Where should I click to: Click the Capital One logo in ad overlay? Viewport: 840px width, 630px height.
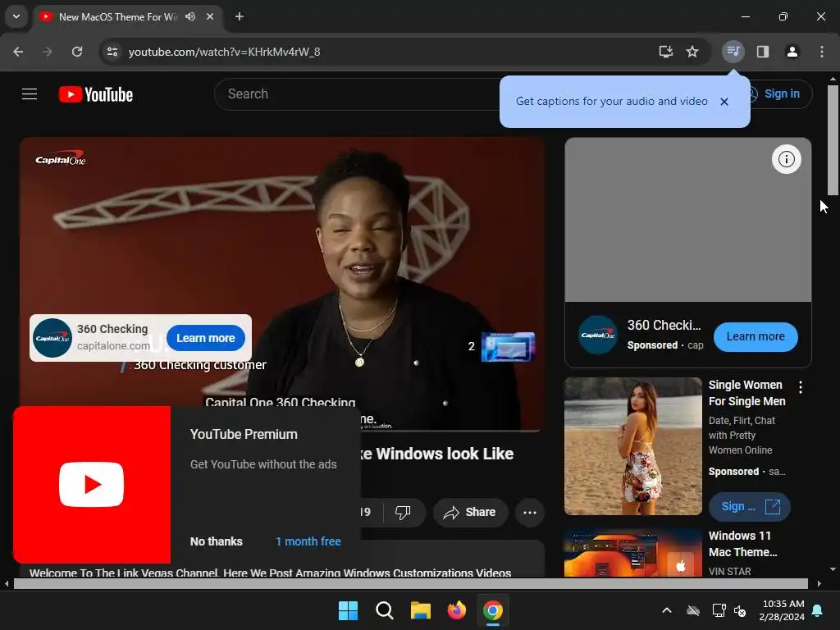tap(52, 338)
